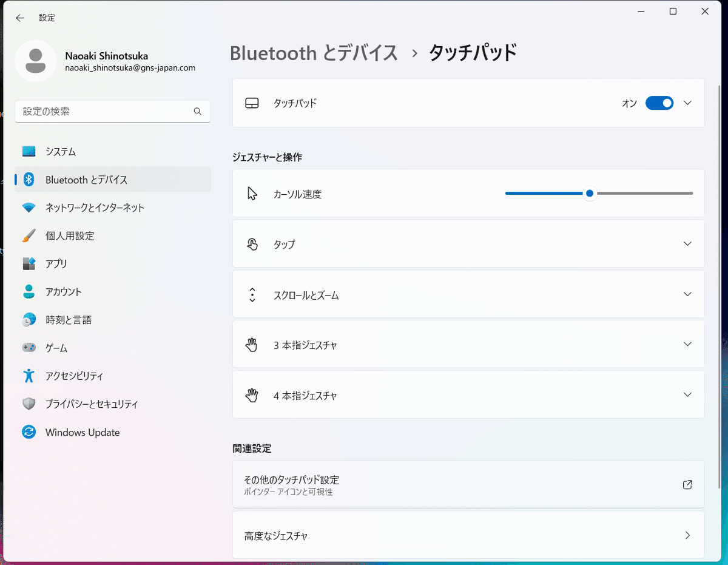Click the privacy shield icon
Screen dimensions: 728x565
pos(29,404)
